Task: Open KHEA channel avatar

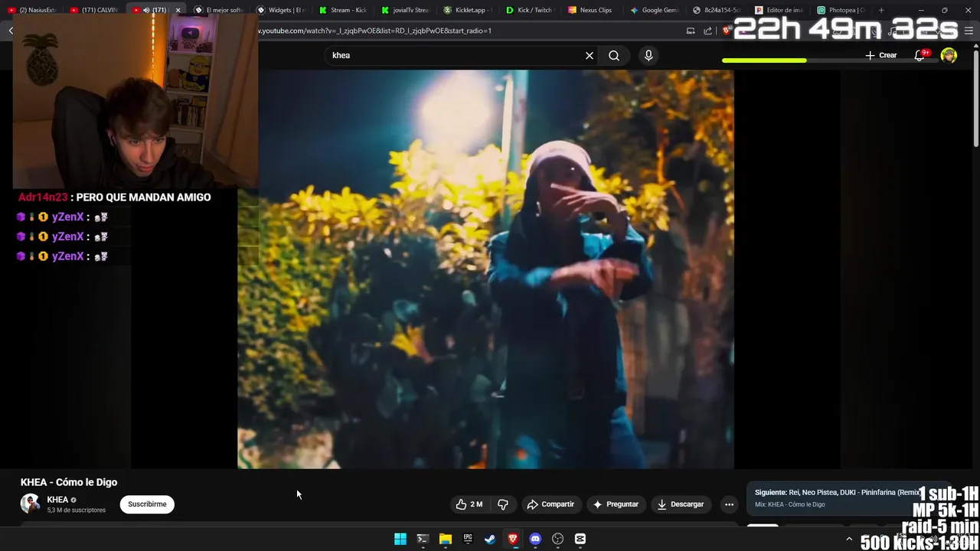Action: coord(30,504)
